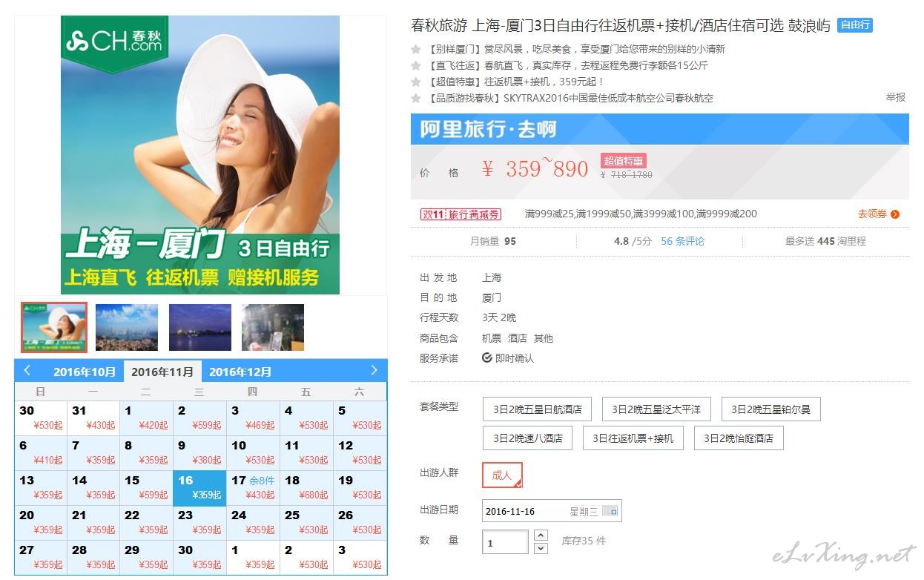Image resolution: width=924 pixels, height=580 pixels.
Task: View the city skyline thumbnail image
Action: [x=127, y=327]
